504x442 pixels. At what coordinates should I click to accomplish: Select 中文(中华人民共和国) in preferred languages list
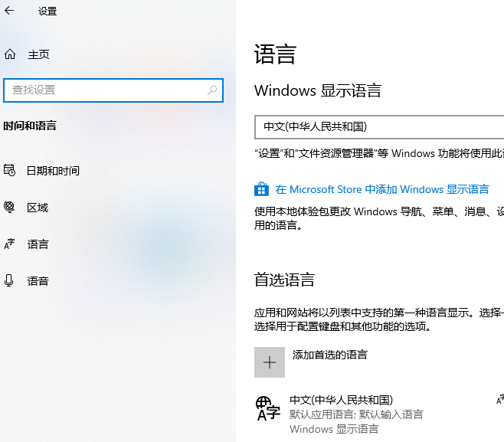[341, 400]
